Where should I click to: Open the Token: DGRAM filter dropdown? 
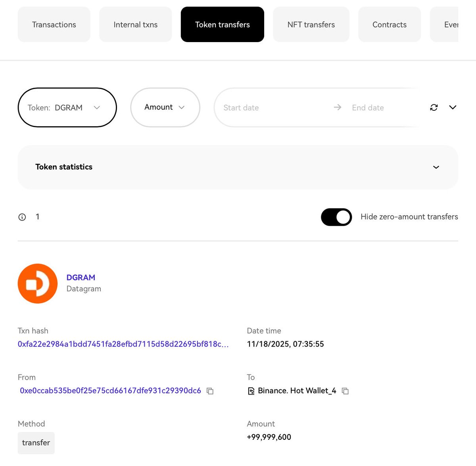point(67,107)
